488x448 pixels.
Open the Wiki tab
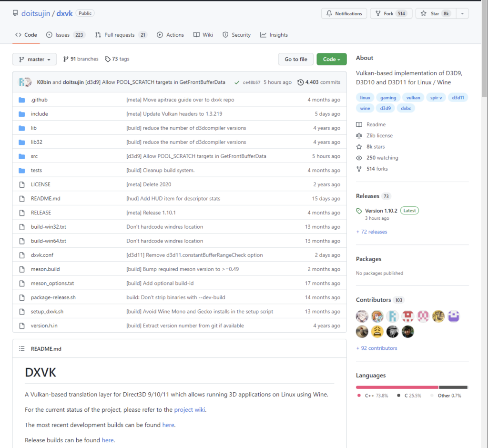[203, 35]
